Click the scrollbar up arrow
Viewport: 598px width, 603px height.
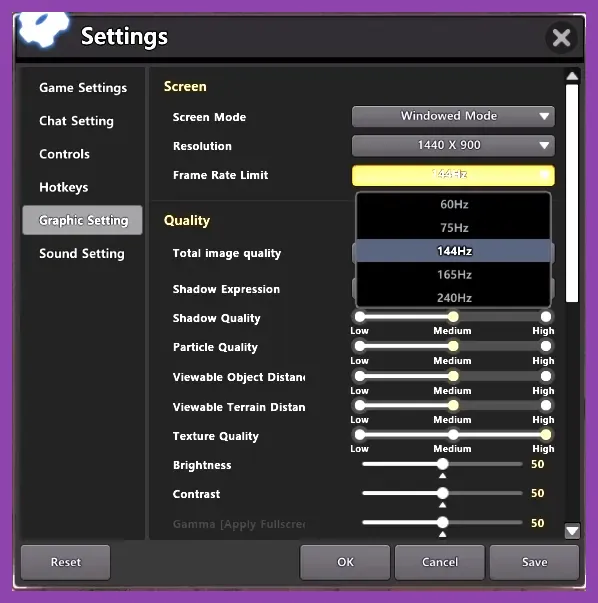(572, 76)
